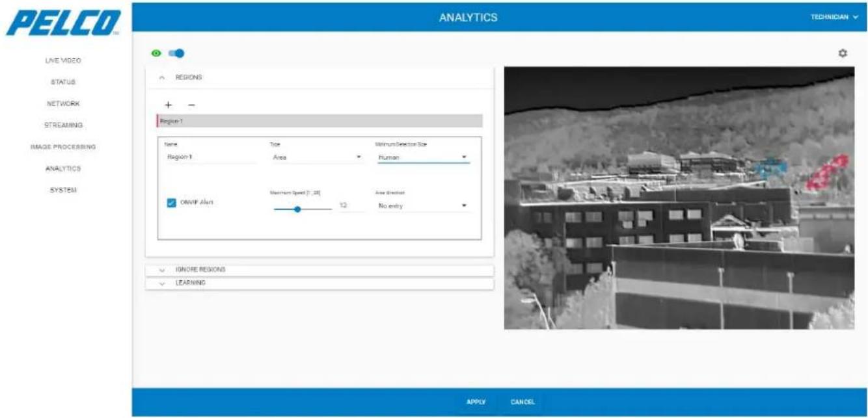Toggle the analytics enable switch
The width and height of the screenshot is (868, 418).
pyautogui.click(x=176, y=53)
